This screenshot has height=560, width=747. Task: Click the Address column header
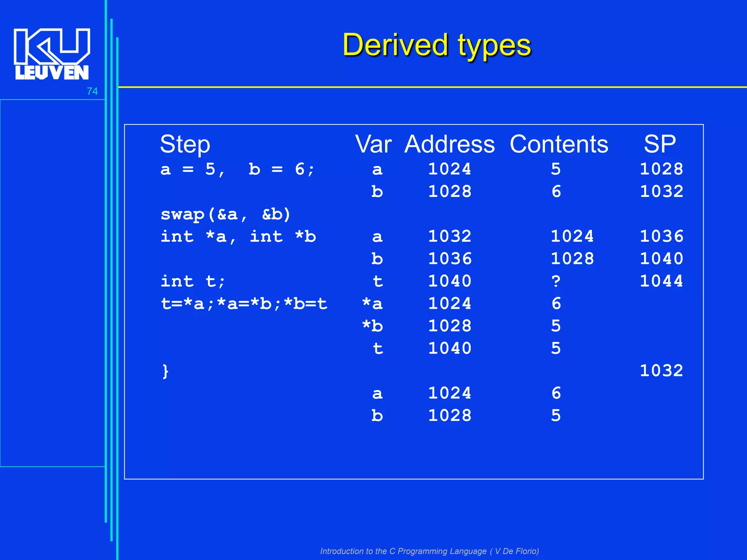[x=449, y=144]
